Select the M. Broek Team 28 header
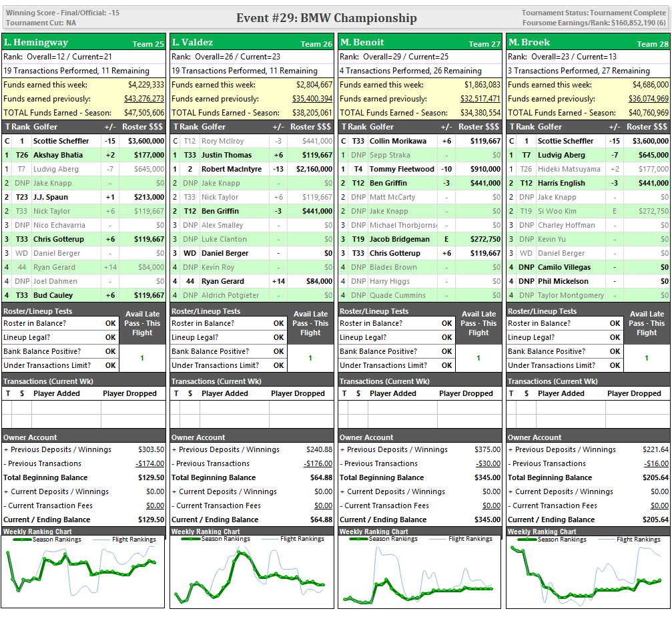The image size is (672, 621). [x=588, y=43]
